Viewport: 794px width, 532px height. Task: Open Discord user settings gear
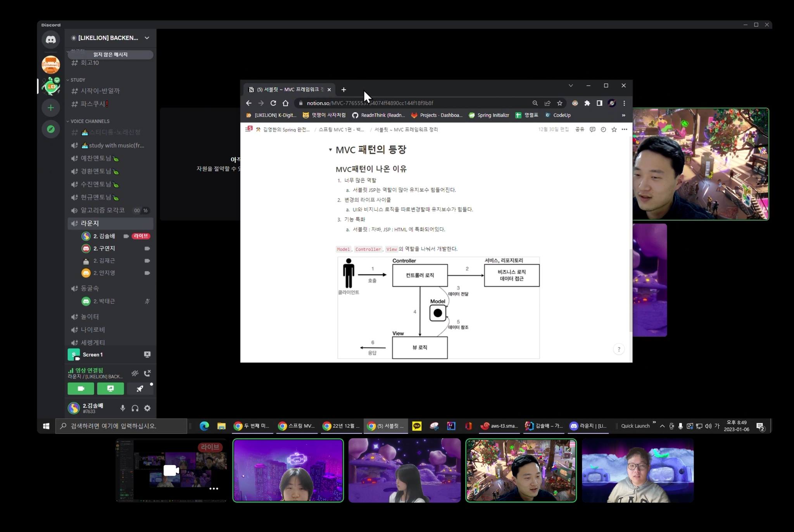[147, 408]
